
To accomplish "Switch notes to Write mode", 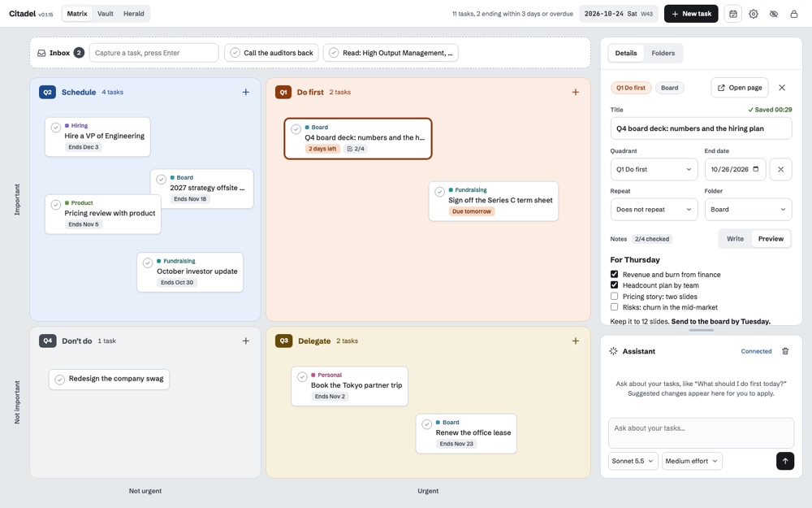I will click(x=735, y=239).
